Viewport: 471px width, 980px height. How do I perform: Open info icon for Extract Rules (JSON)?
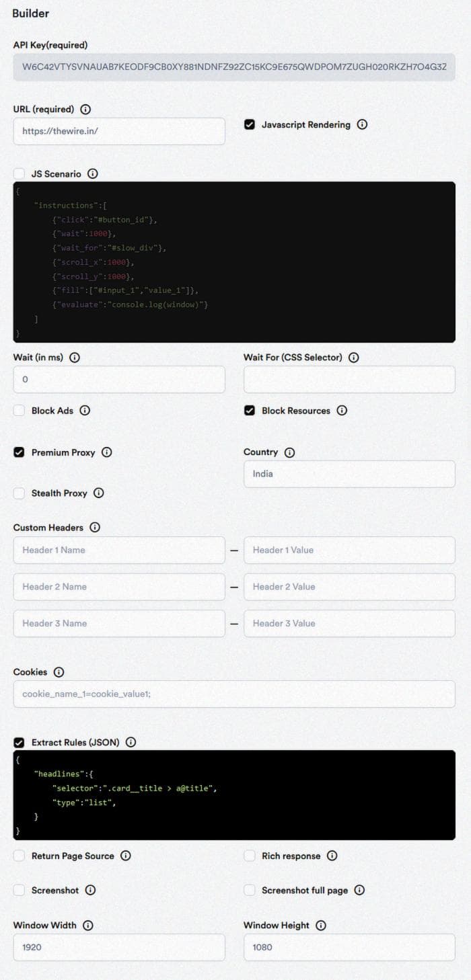click(x=131, y=742)
